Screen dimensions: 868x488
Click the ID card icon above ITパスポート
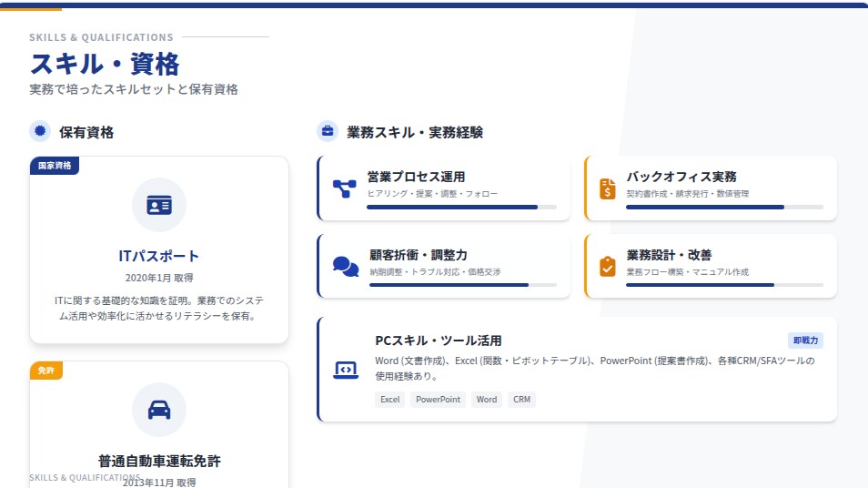pos(159,205)
